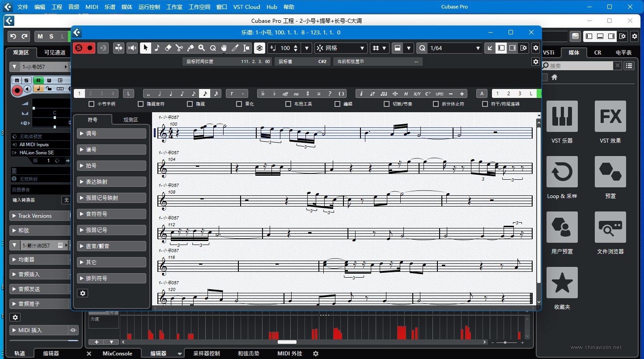Click the red record enable button on track

pos(17,90)
